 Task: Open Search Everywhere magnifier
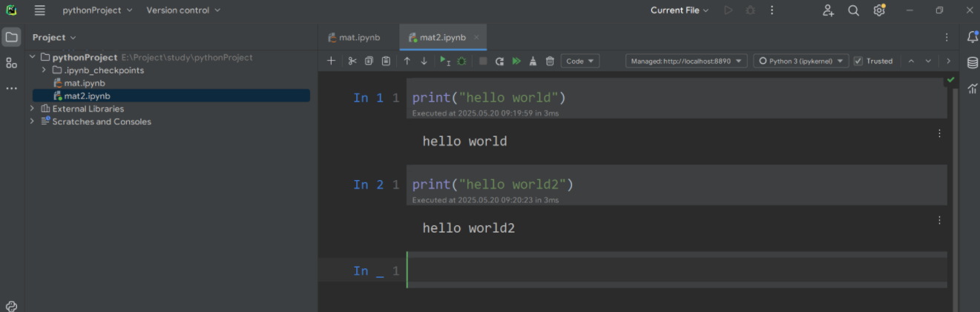coord(854,10)
